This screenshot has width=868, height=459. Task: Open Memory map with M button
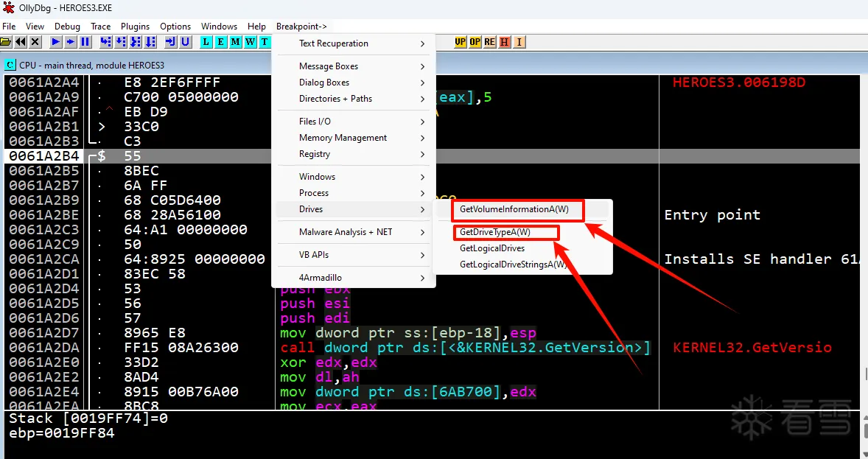point(235,42)
